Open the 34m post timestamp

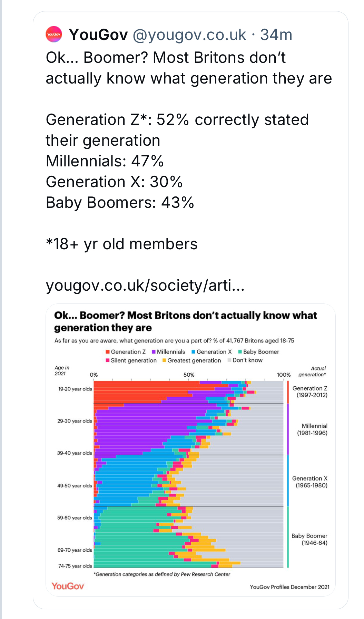pyautogui.click(x=276, y=35)
